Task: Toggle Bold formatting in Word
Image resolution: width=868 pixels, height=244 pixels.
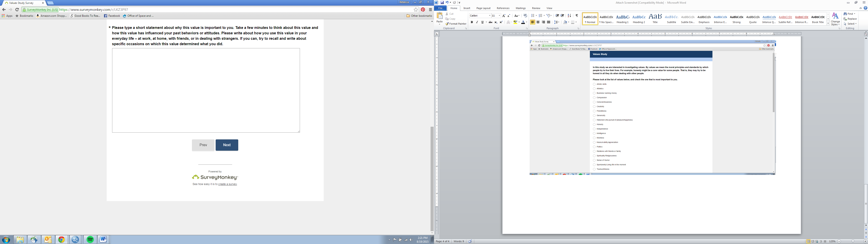Action: pyautogui.click(x=472, y=22)
